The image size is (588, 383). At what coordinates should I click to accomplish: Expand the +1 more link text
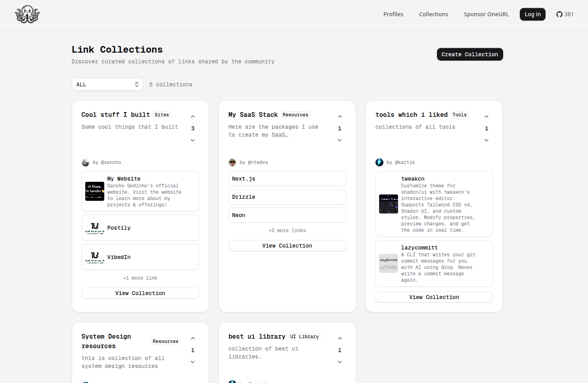click(140, 278)
